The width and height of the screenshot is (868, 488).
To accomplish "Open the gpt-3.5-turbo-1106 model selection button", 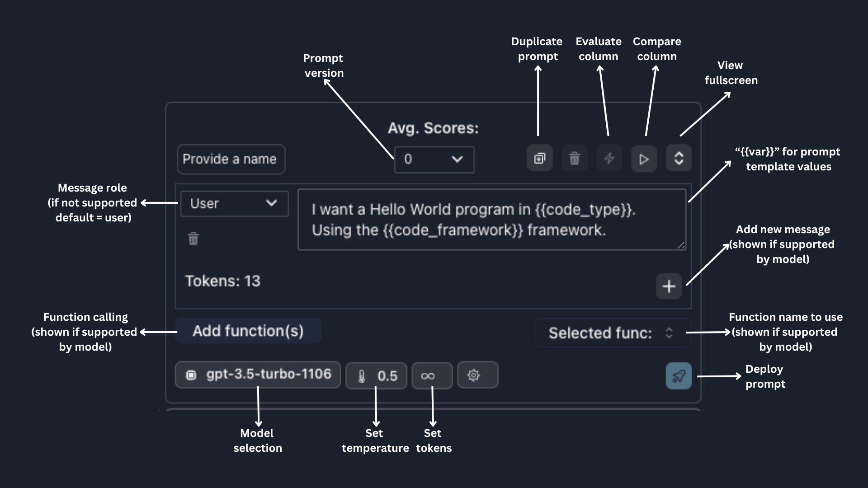I will (258, 375).
